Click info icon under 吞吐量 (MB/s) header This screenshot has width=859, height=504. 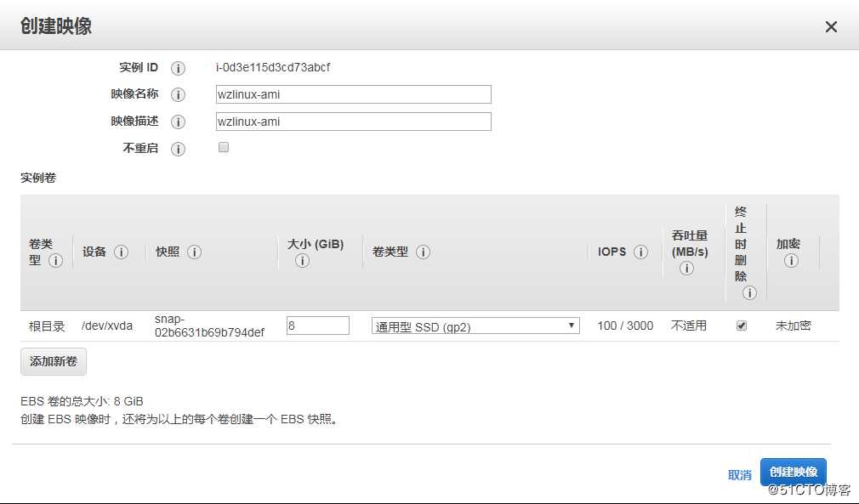coord(687,268)
